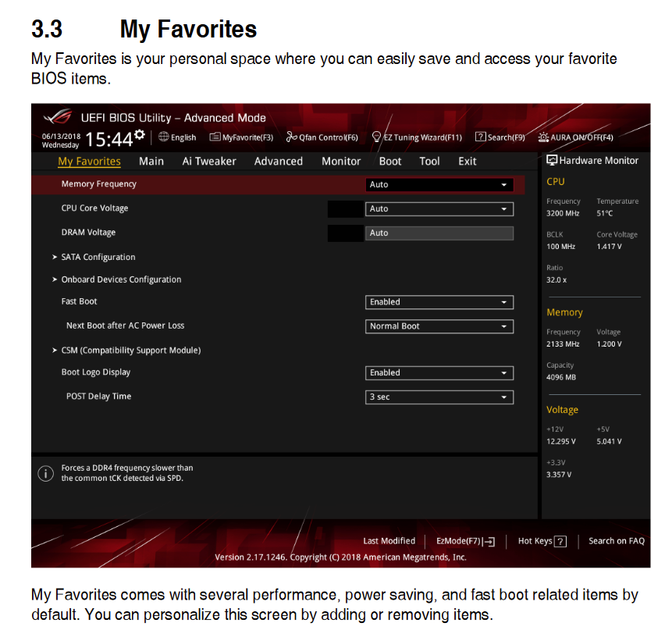The width and height of the screenshot is (672, 644).
Task: Select the POST Delay Time label
Action: point(98,396)
